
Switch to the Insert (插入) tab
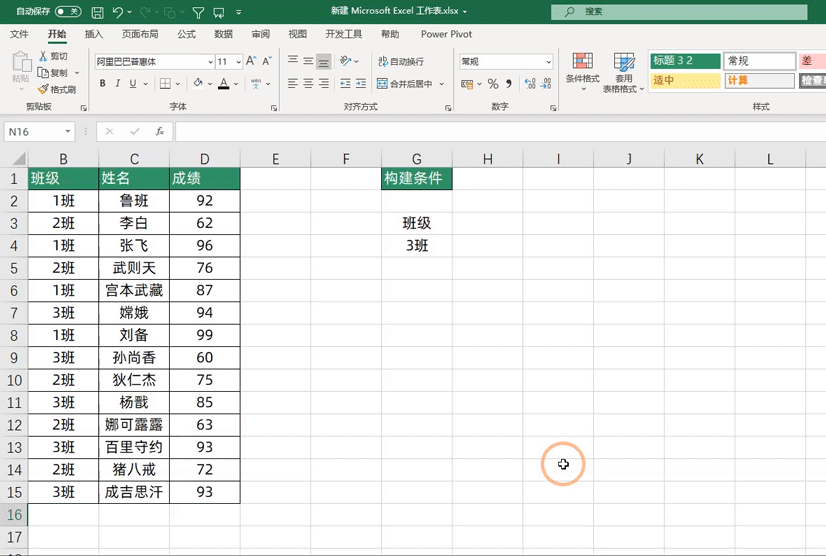coord(94,34)
